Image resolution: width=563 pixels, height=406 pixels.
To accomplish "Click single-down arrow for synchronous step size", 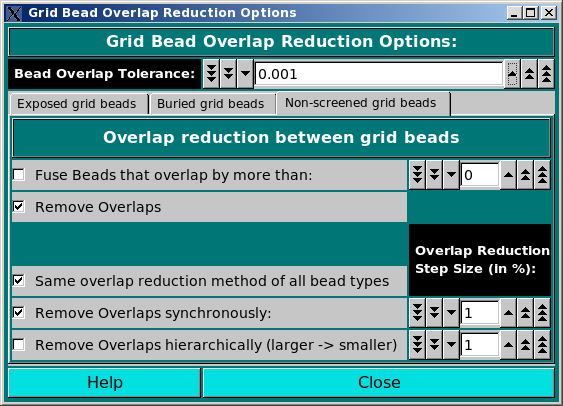I will (451, 313).
